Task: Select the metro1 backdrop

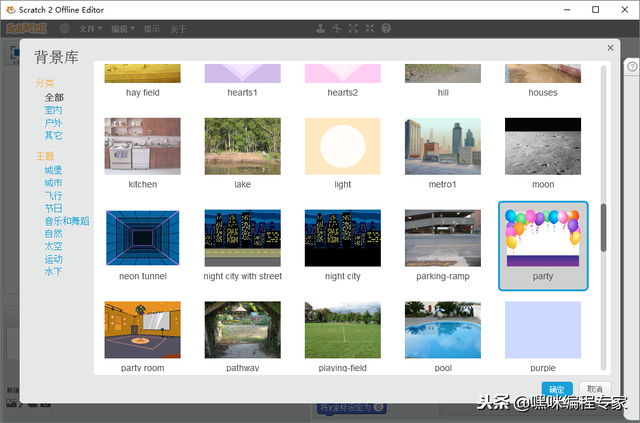Action: tap(443, 154)
